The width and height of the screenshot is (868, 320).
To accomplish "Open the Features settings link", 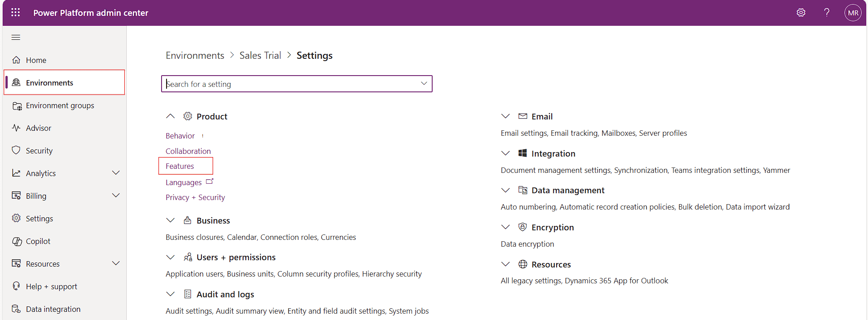I will 180,166.
